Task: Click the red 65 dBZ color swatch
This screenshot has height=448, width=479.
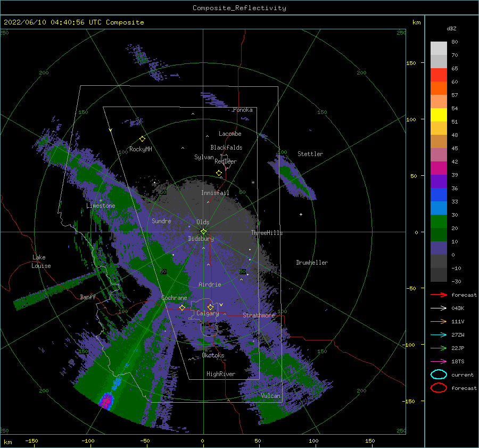Action: (439, 75)
